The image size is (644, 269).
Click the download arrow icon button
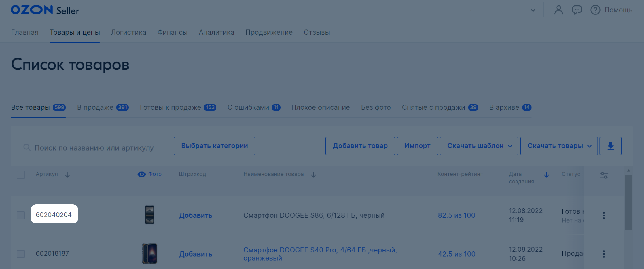(x=610, y=146)
